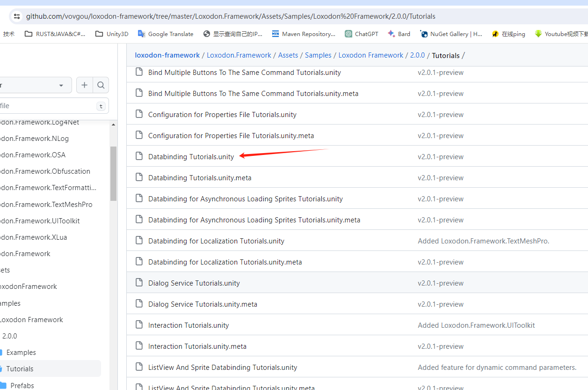Open the NuGet Gallery bookmark
588x390 pixels.
pyautogui.click(x=450, y=33)
